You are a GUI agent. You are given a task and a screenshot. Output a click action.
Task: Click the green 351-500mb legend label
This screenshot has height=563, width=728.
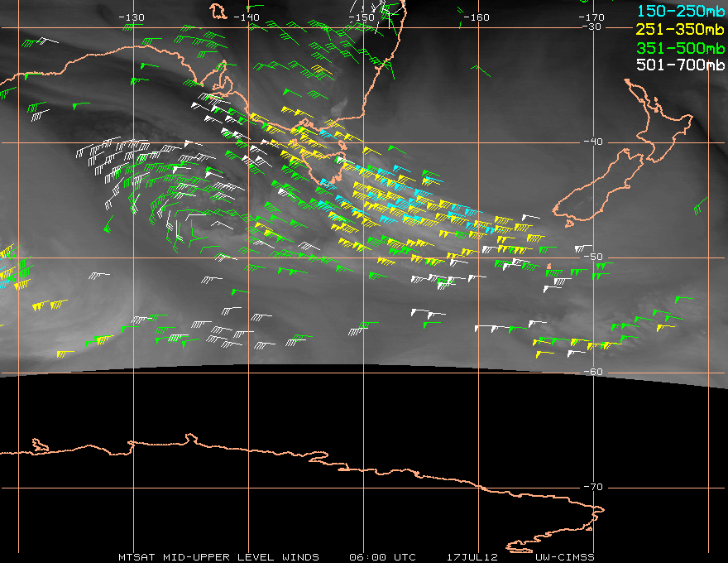click(681, 48)
